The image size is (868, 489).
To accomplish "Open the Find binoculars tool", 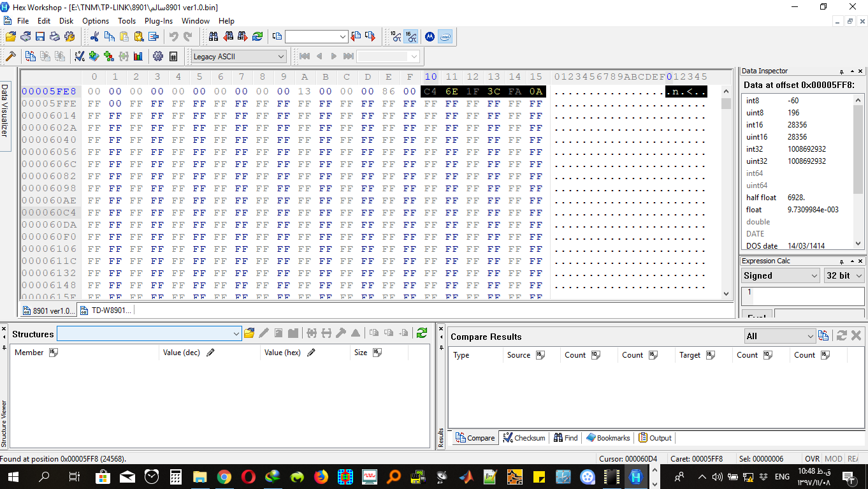I will coord(213,36).
